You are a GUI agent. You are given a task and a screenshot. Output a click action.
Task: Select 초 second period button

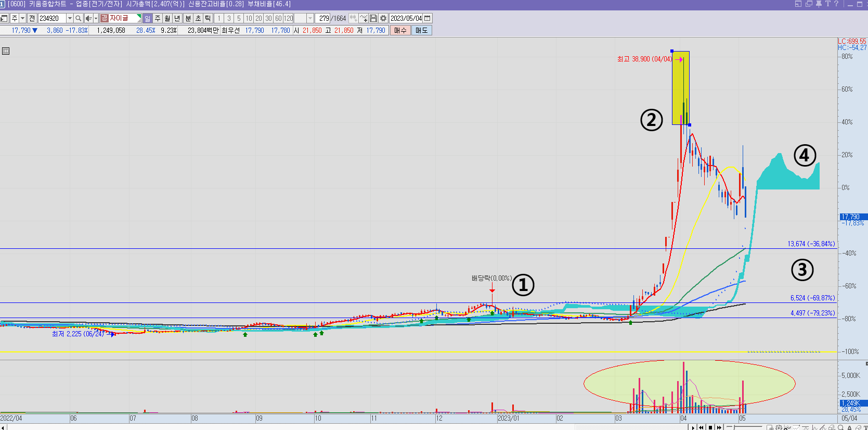click(x=198, y=18)
